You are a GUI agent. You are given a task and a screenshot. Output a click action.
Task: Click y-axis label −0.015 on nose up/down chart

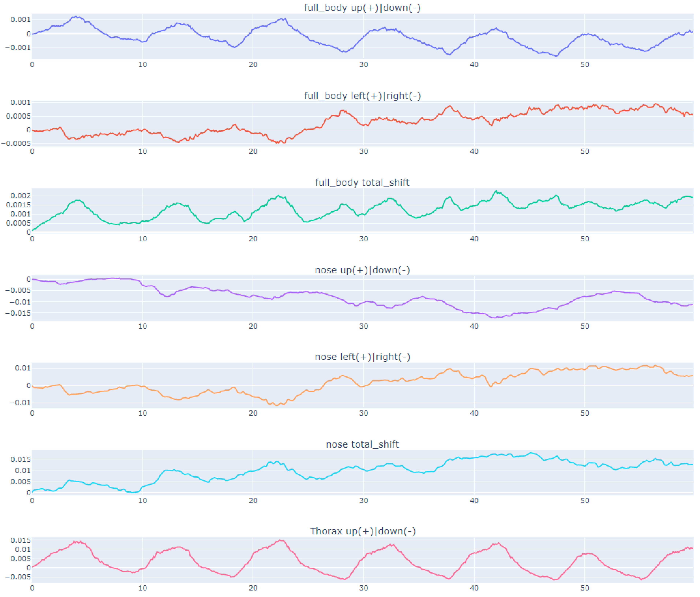(x=18, y=313)
